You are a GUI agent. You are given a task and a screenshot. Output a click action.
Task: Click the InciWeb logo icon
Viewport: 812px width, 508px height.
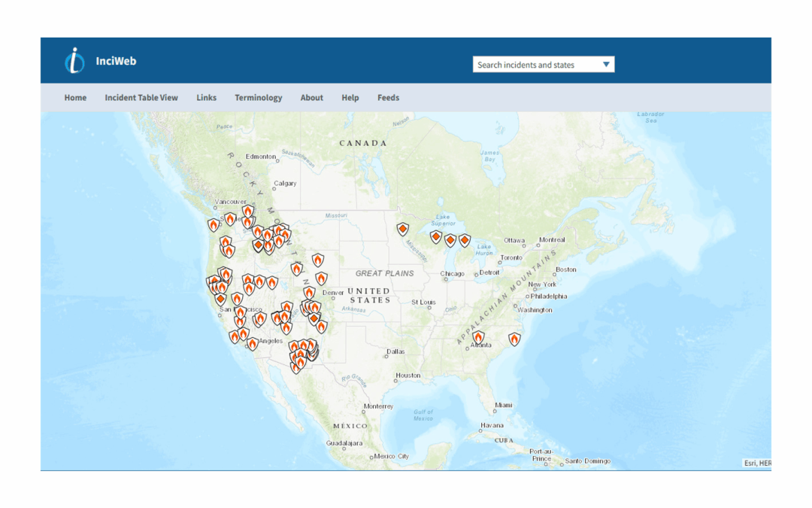click(74, 61)
